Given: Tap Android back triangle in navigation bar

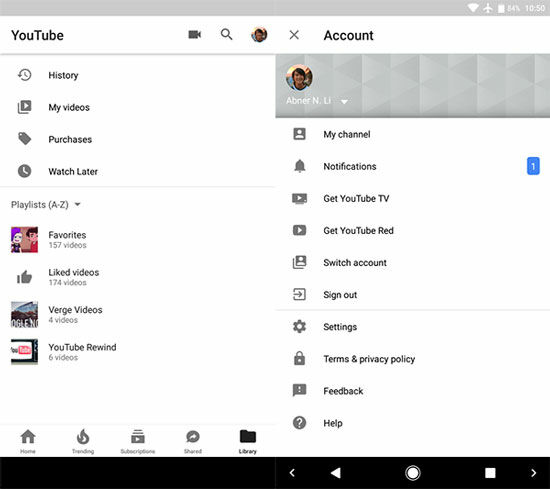Looking at the screenshot, I should (336, 473).
